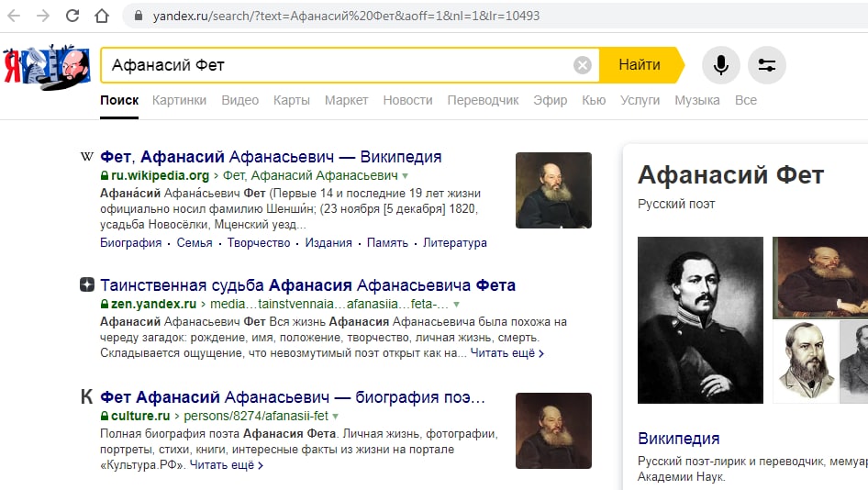The height and width of the screenshot is (490, 868).
Task: Open search settings sliders icon
Action: [x=767, y=65]
